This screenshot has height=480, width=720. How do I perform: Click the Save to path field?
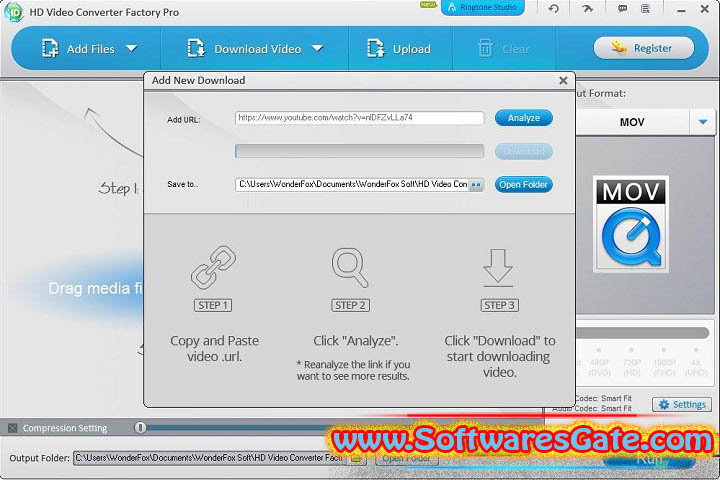point(352,184)
